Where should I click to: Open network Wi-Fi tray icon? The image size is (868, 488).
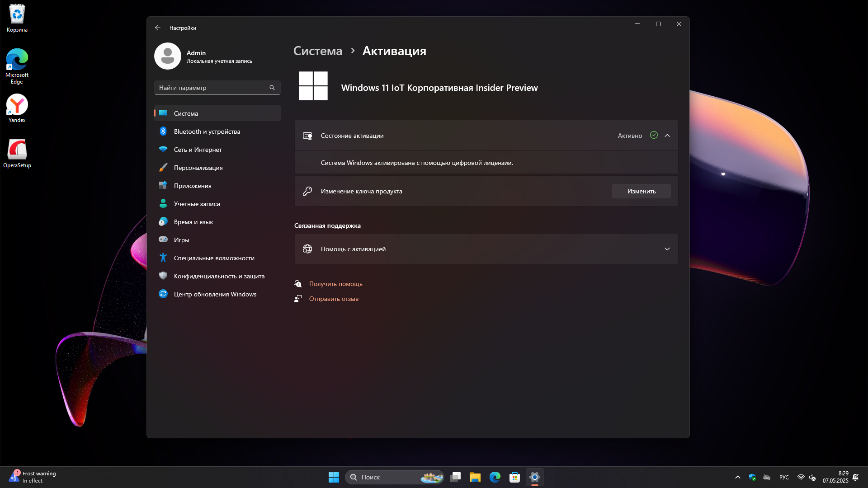click(x=801, y=477)
